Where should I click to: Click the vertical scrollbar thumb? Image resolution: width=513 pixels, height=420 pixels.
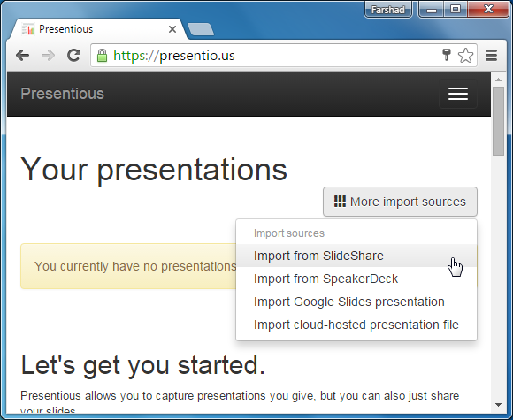tap(498, 121)
